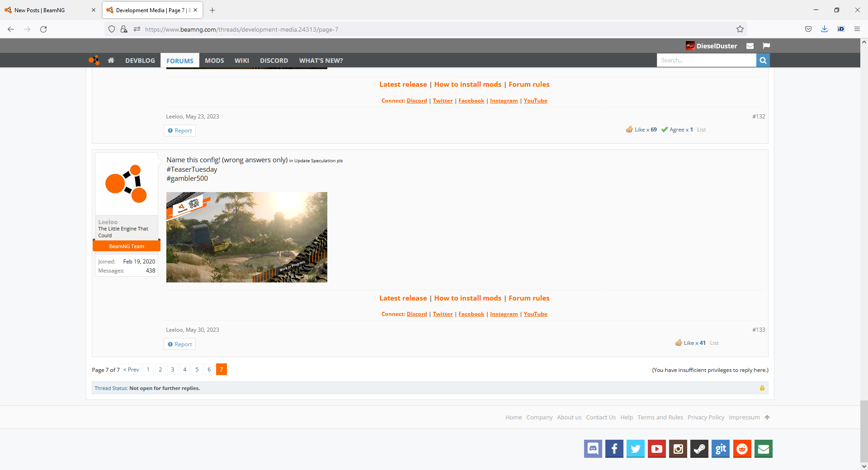Viewport: 868px width, 470px height.
Task: Open the DieselDuster account menu
Action: pos(711,46)
